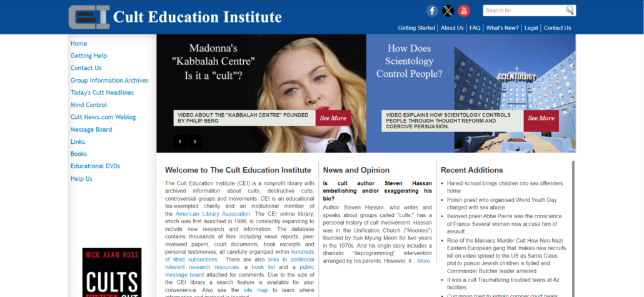The height and width of the screenshot is (297, 644).
Task: Focus the 'Search for...' input field
Action: point(525,10)
